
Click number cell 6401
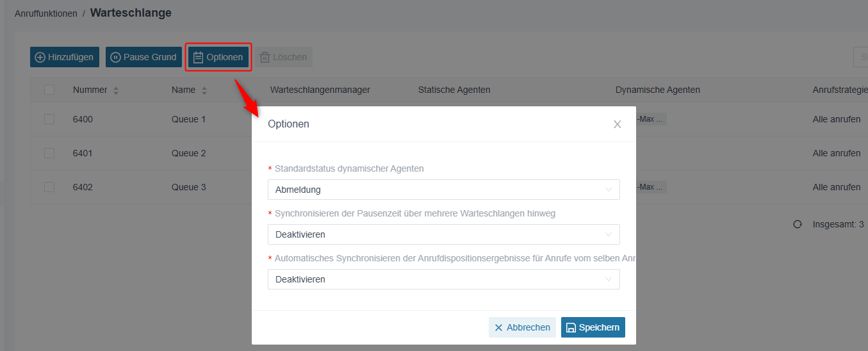(x=83, y=153)
